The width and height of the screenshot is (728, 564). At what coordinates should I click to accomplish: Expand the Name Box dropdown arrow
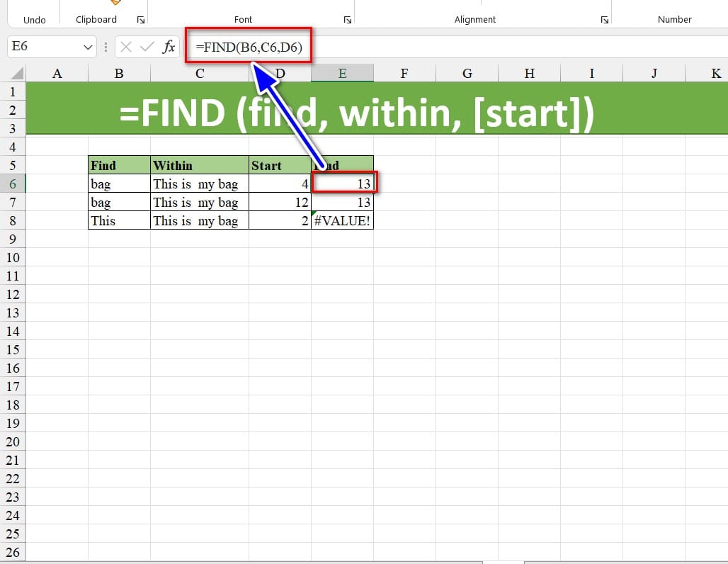[89, 47]
